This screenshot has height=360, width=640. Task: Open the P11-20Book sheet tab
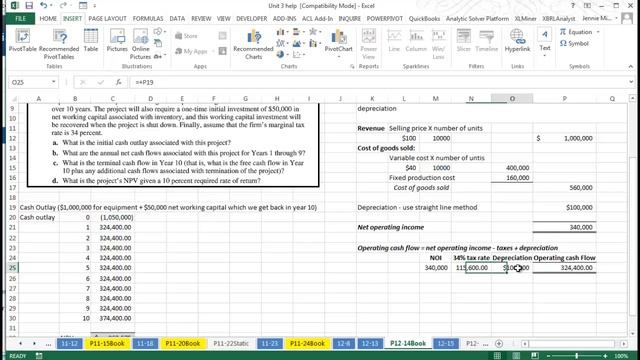pos(182,344)
